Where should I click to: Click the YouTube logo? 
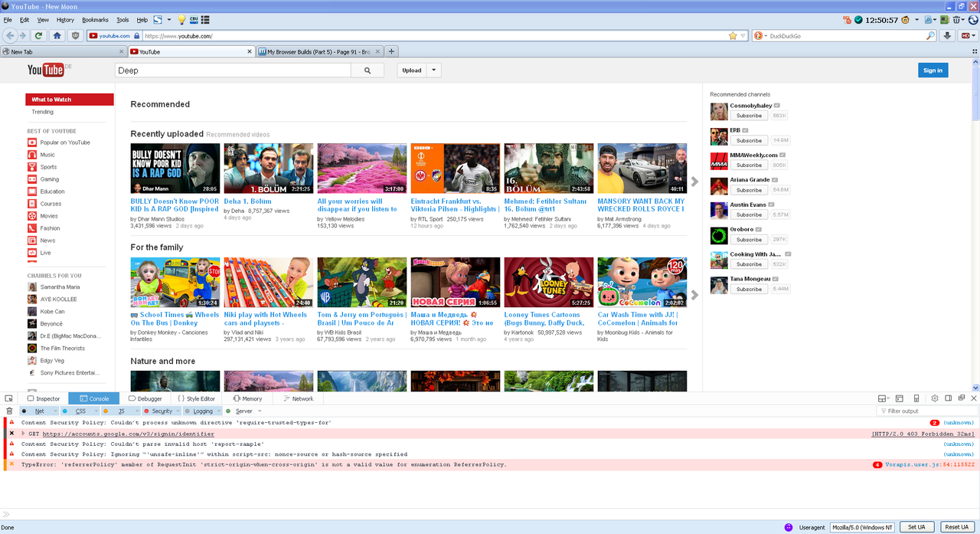click(46, 70)
